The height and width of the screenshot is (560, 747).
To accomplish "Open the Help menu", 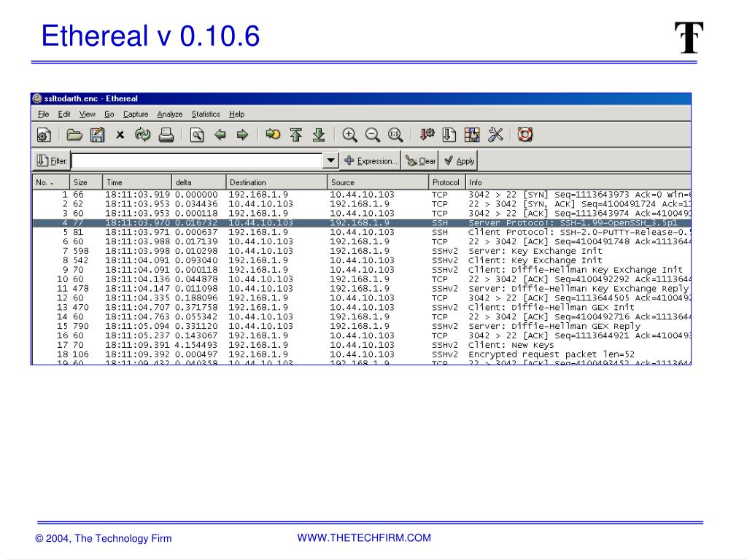I will point(236,114).
